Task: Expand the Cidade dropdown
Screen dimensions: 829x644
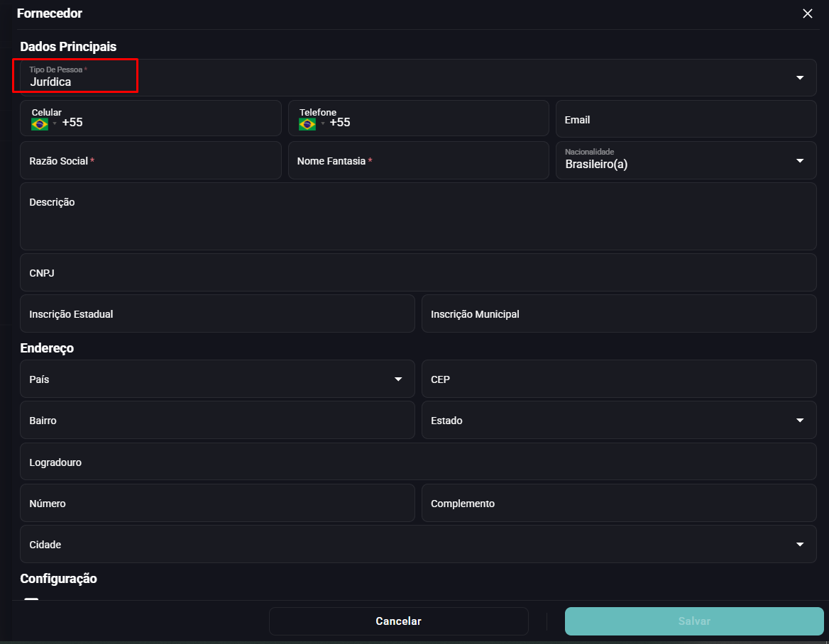Action: click(x=800, y=544)
